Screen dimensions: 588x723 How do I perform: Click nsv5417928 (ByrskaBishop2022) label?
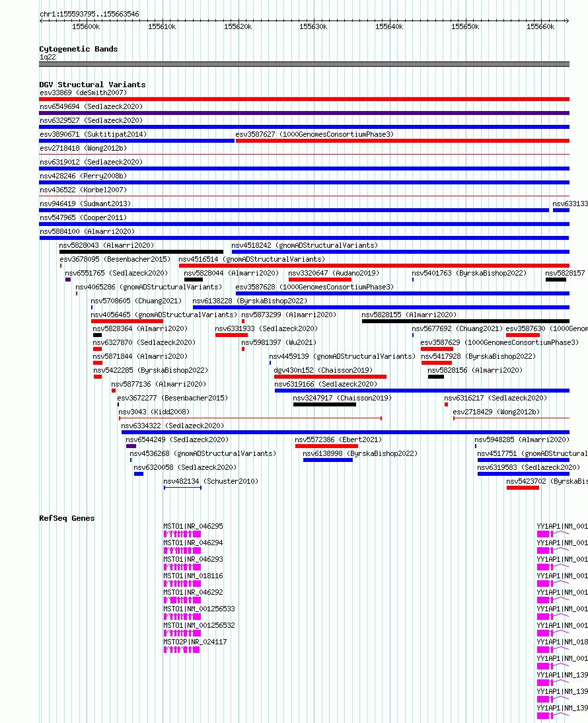(x=478, y=356)
